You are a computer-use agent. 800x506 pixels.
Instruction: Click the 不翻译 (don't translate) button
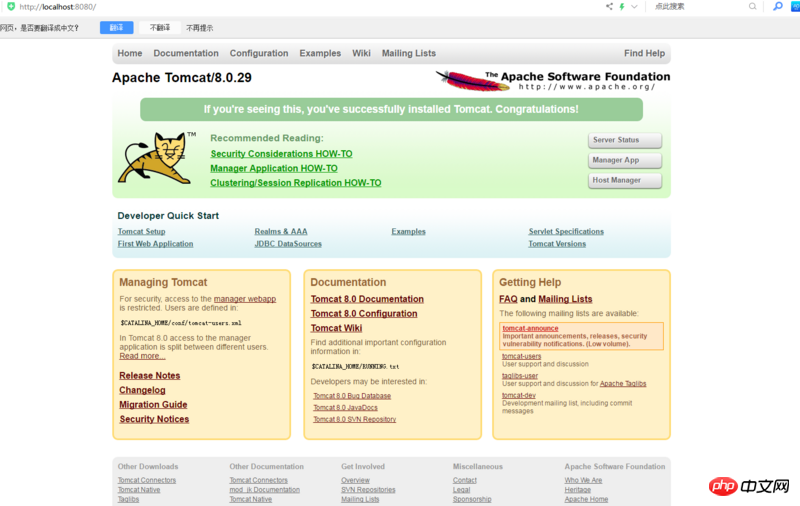[160, 28]
